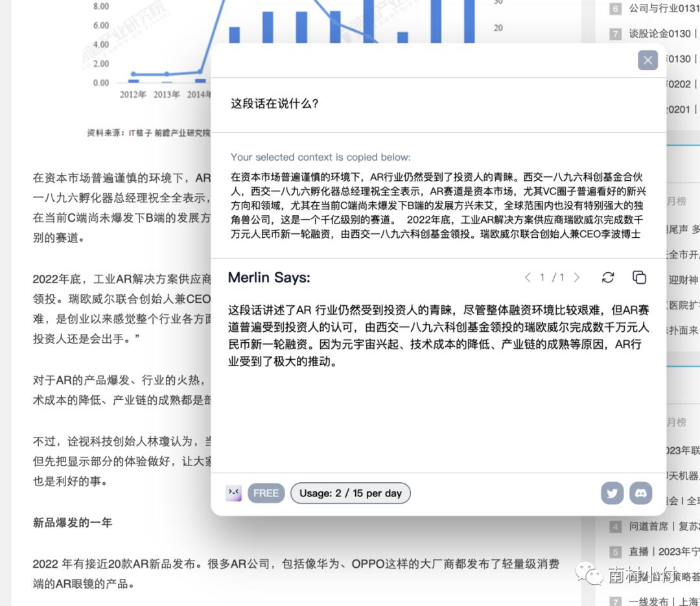Screen dimensions: 700x606
Task: Click the FREE plan badge
Action: coord(266,493)
